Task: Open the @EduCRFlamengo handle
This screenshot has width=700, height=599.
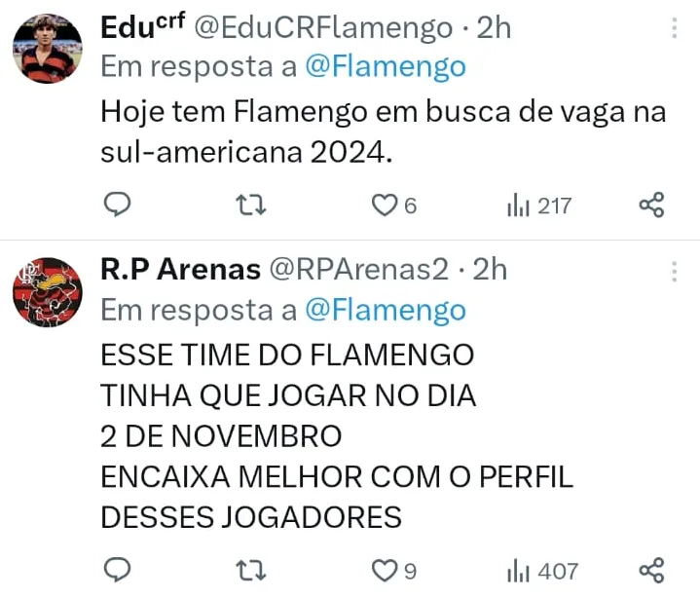Action: [324, 28]
